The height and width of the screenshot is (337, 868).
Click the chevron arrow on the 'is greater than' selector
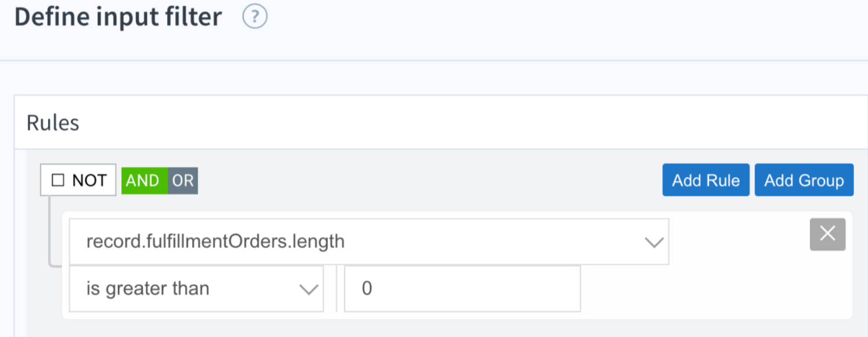[x=308, y=289]
